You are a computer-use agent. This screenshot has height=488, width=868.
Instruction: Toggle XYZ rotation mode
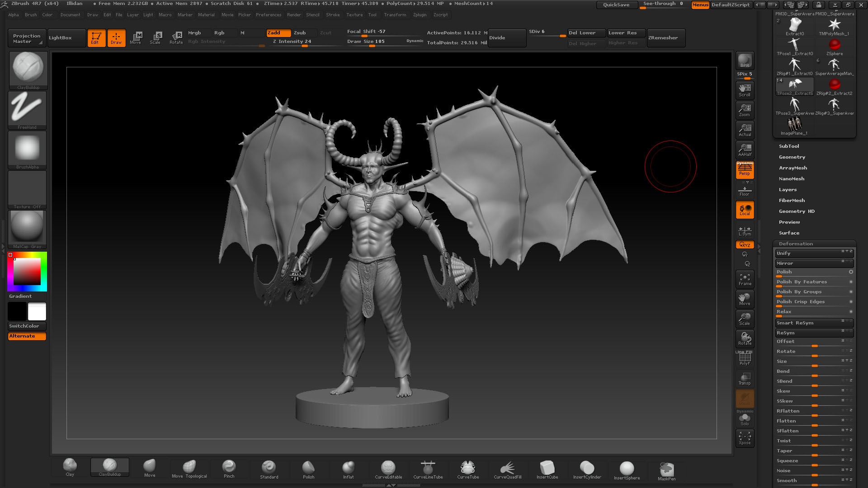(745, 244)
